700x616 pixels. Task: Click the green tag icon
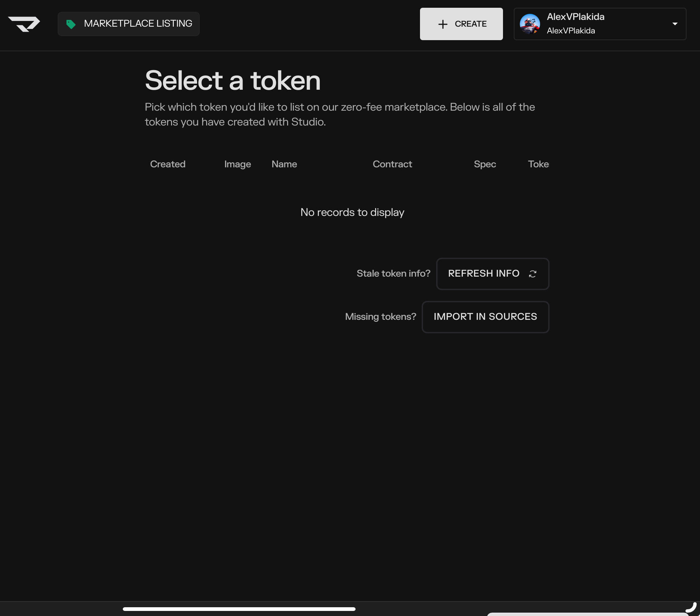71,24
